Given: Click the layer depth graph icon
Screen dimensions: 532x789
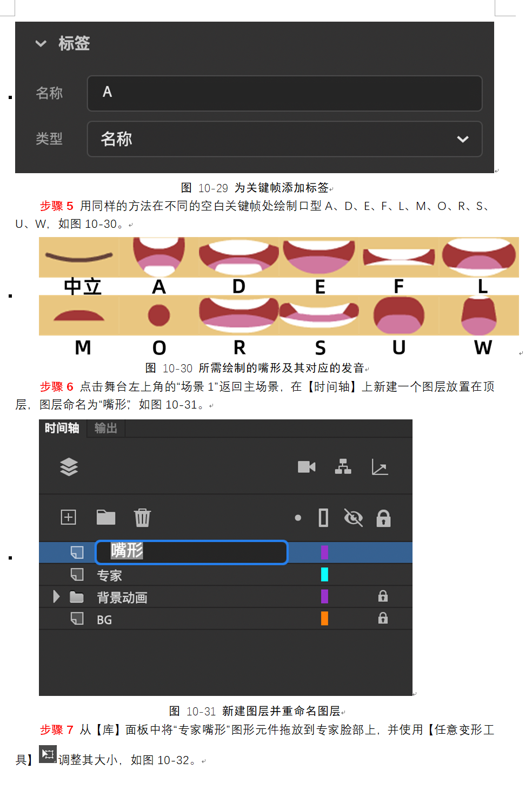Looking at the screenshot, I should click(380, 466).
